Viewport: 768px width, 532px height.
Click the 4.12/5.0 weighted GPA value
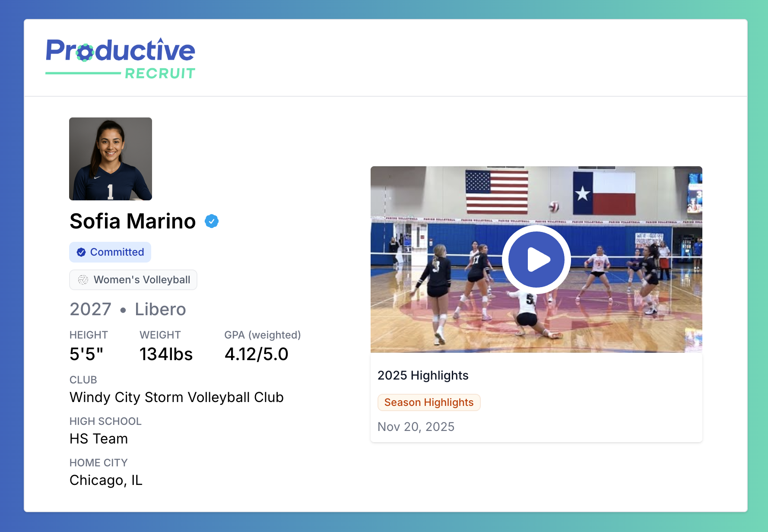click(256, 354)
